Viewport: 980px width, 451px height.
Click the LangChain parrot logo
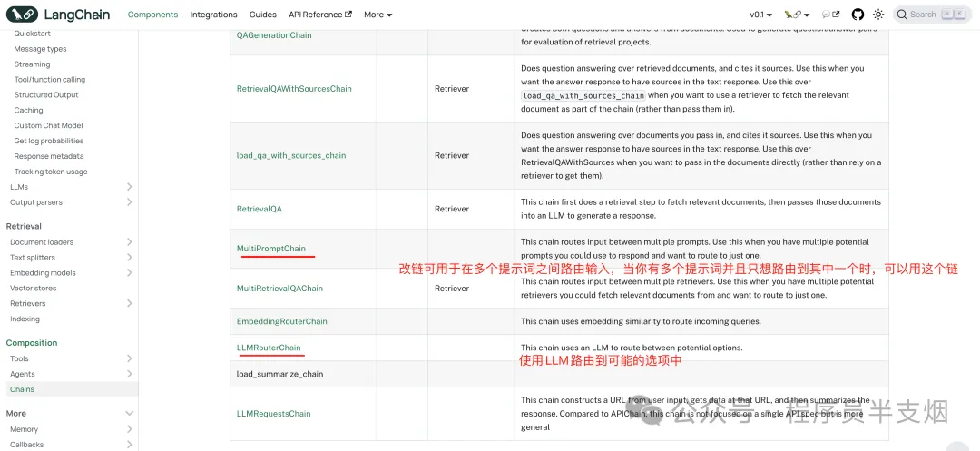pyautogui.click(x=22, y=15)
